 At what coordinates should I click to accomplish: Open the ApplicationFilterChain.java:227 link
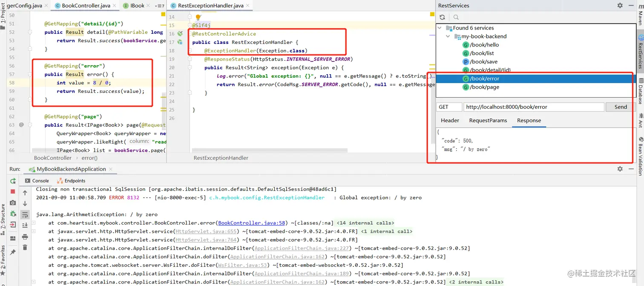tap(302, 248)
